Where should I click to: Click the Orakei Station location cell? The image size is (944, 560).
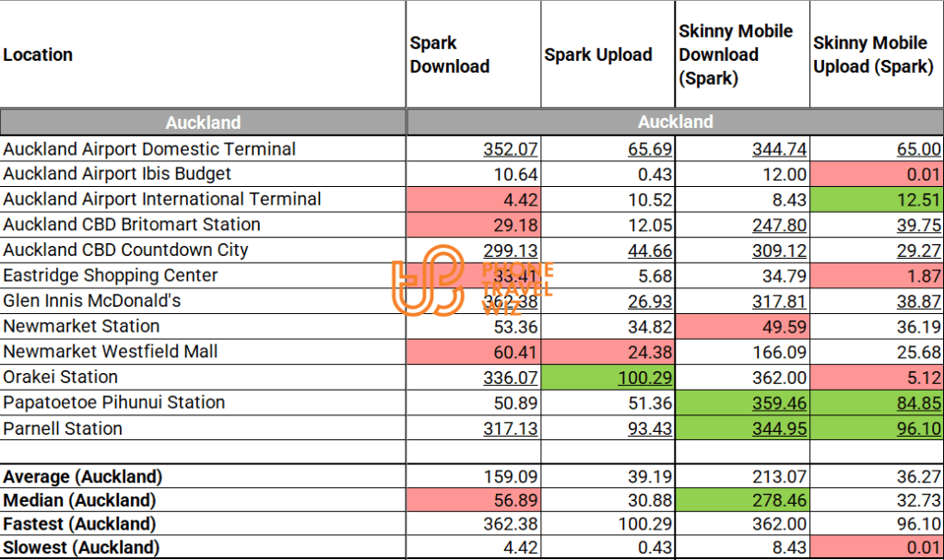61,377
